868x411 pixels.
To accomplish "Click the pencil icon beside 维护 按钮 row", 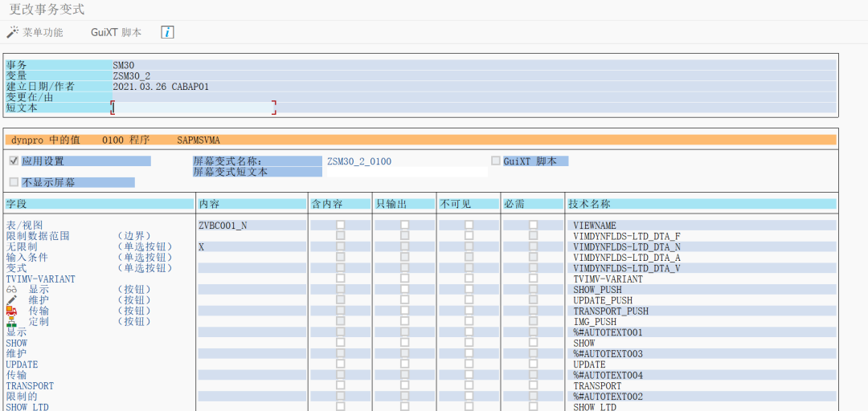I will coord(12,299).
